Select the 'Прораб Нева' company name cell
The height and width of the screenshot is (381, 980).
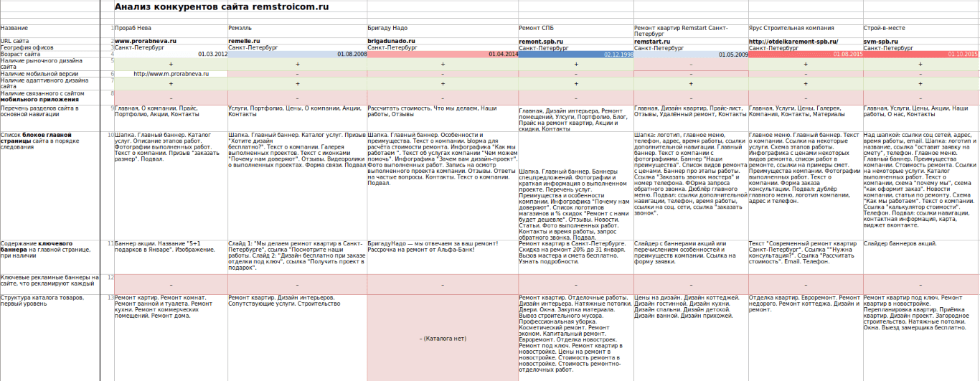(133, 29)
